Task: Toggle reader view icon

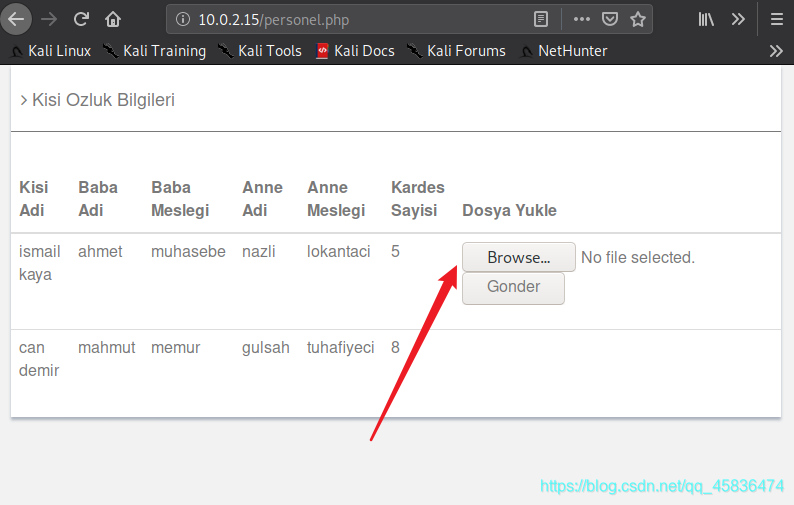Action: (541, 19)
